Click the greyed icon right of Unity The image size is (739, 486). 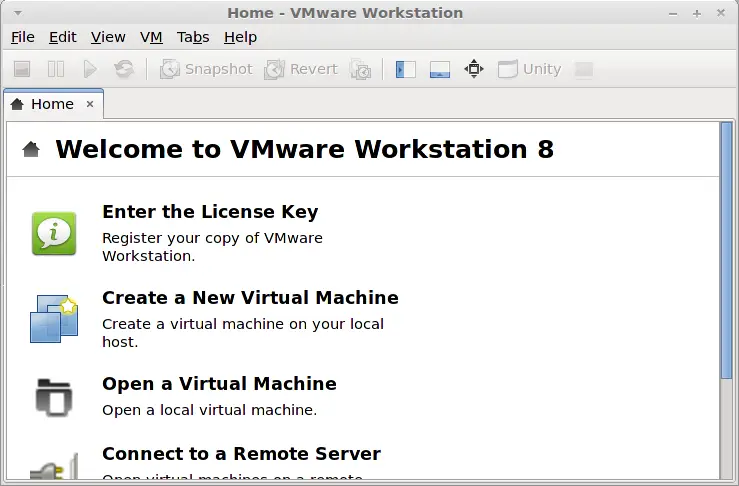click(583, 69)
